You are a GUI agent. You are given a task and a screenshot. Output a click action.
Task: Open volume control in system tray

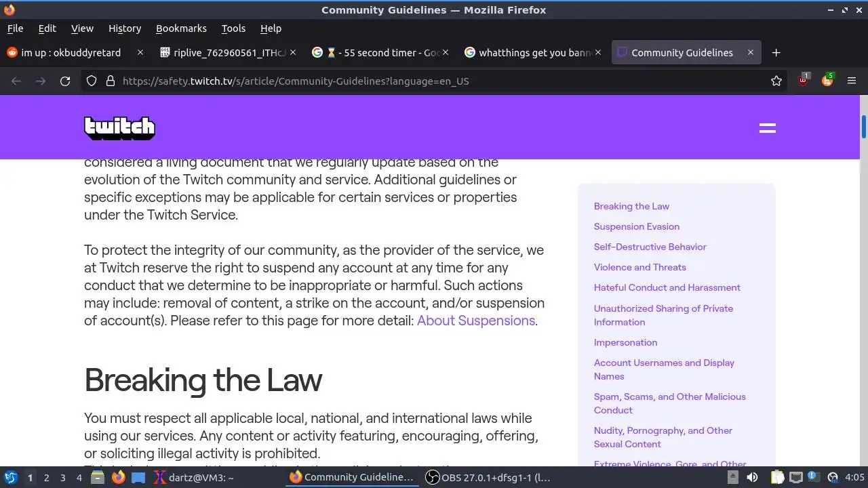tap(752, 478)
